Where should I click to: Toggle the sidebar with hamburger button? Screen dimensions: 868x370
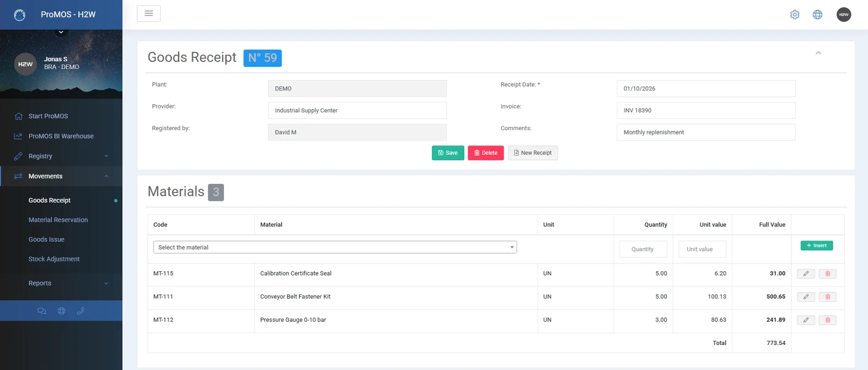point(149,14)
